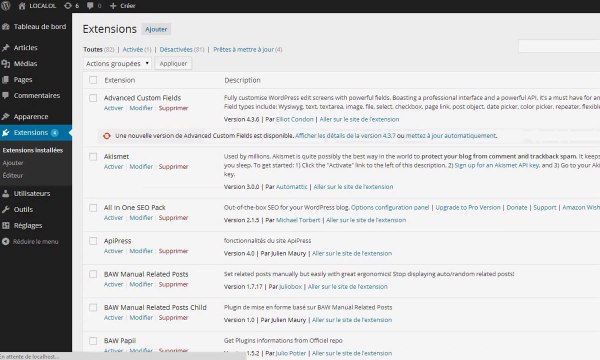Image resolution: width=600 pixels, height=360 pixels.
Task: Check the Akismet plugin checkbox
Action: pyautogui.click(x=93, y=156)
